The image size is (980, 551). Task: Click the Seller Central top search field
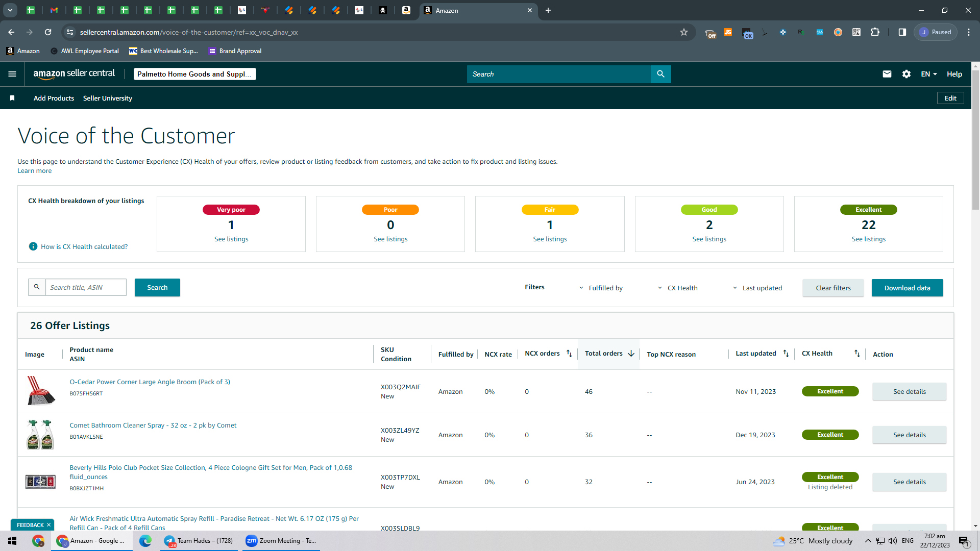(x=559, y=74)
